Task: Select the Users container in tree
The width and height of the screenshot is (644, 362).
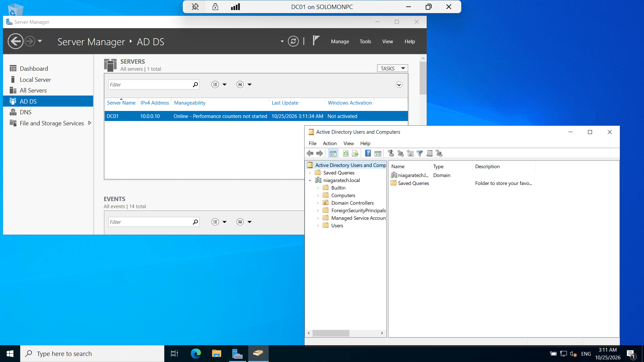Action: [x=337, y=226]
